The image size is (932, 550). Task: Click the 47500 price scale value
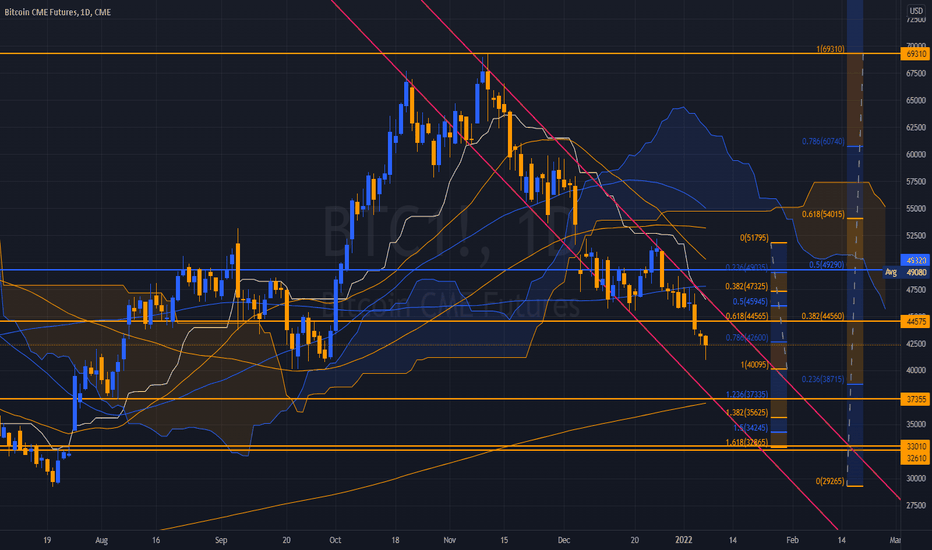[915, 290]
